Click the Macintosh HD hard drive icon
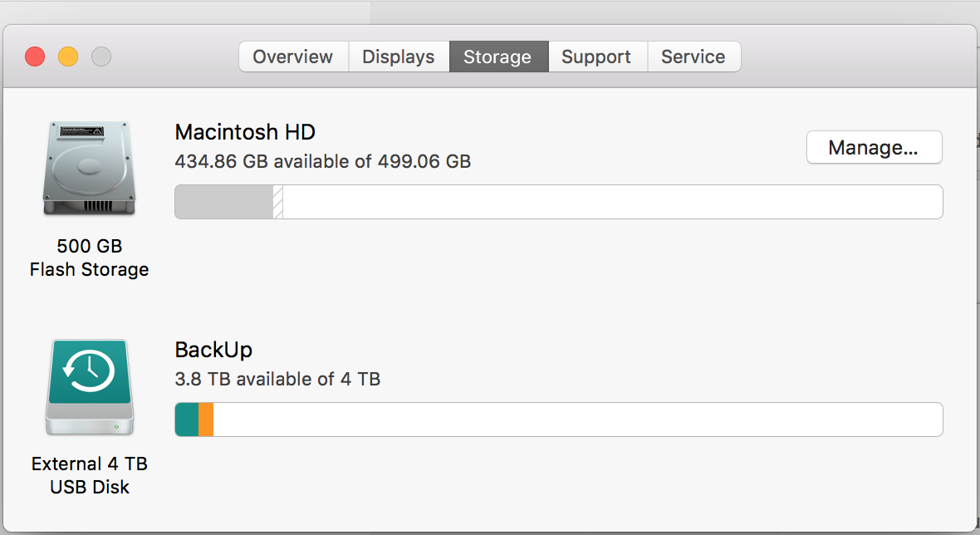 point(90,169)
